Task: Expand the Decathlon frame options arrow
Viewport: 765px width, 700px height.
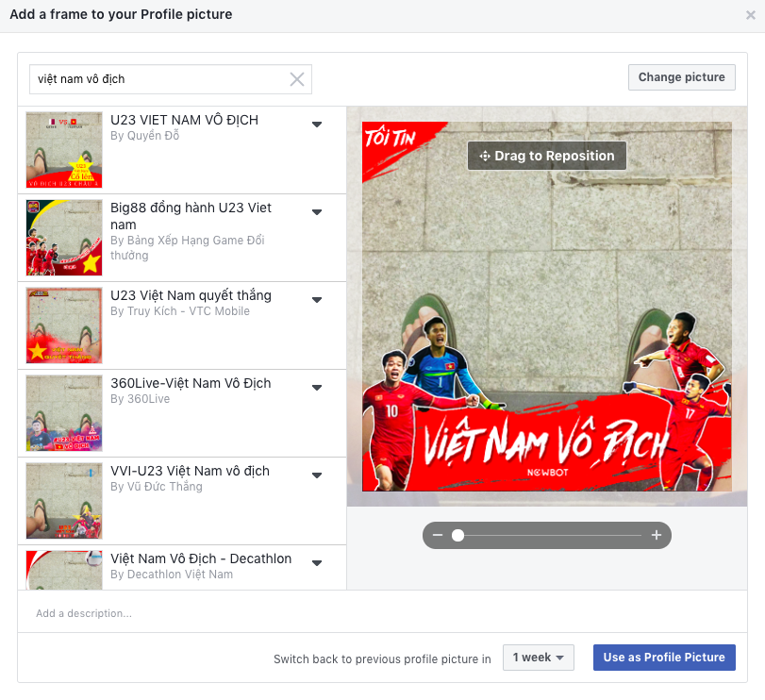Action: [317, 563]
